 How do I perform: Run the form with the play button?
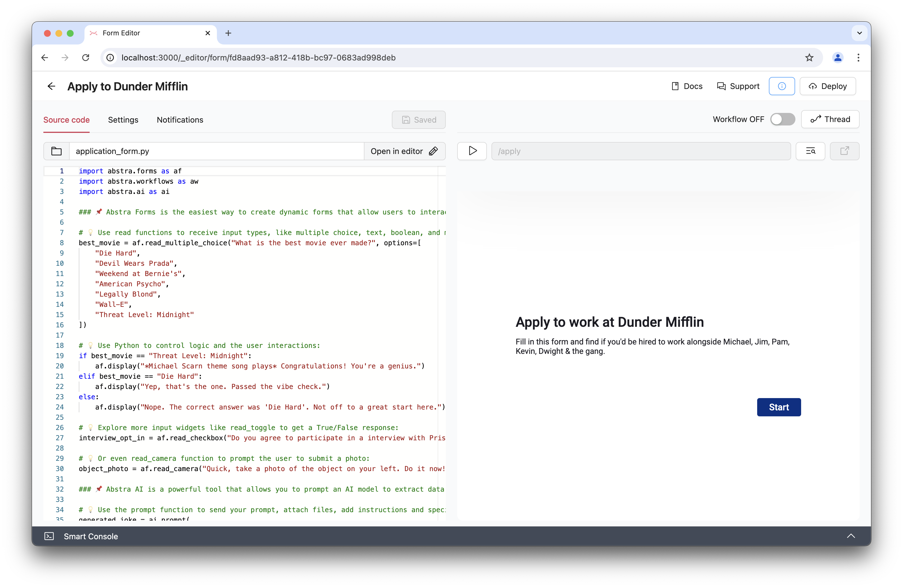point(472,151)
